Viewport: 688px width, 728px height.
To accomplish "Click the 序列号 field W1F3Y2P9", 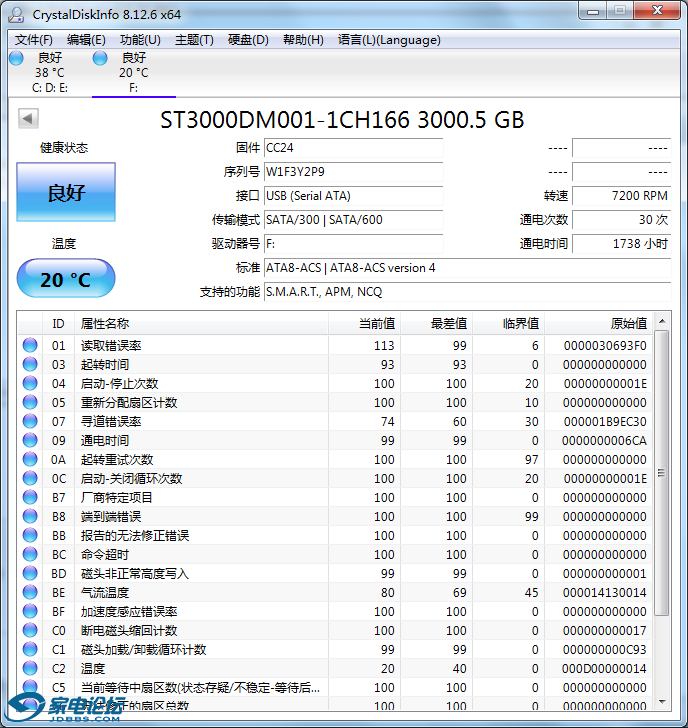I will tap(353, 172).
